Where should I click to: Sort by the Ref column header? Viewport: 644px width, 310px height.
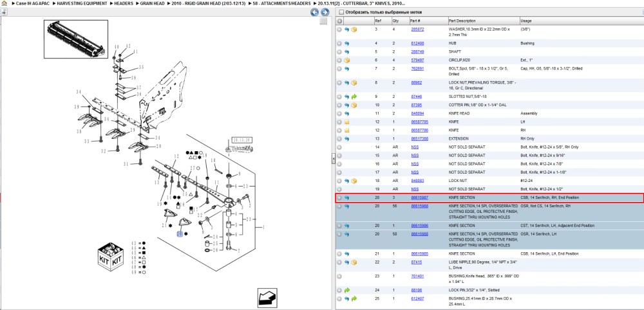pos(383,21)
